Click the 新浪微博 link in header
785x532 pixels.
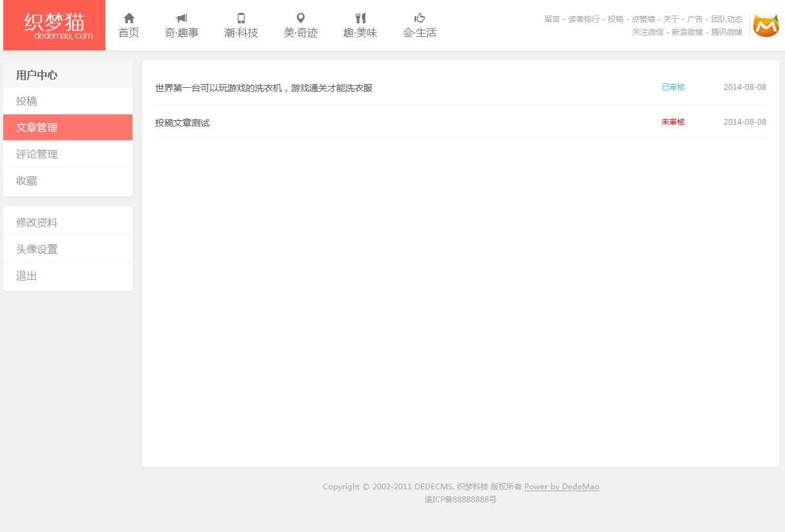687,32
